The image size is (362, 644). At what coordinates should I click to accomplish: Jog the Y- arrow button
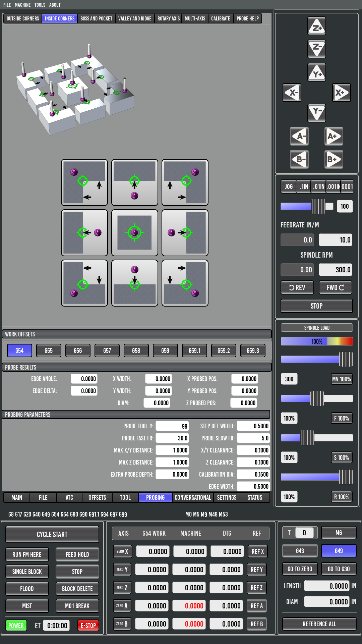(x=317, y=113)
